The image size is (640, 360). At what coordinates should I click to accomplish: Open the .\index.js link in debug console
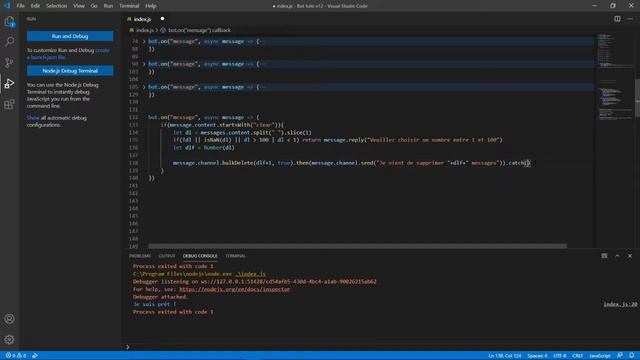click(x=250, y=274)
